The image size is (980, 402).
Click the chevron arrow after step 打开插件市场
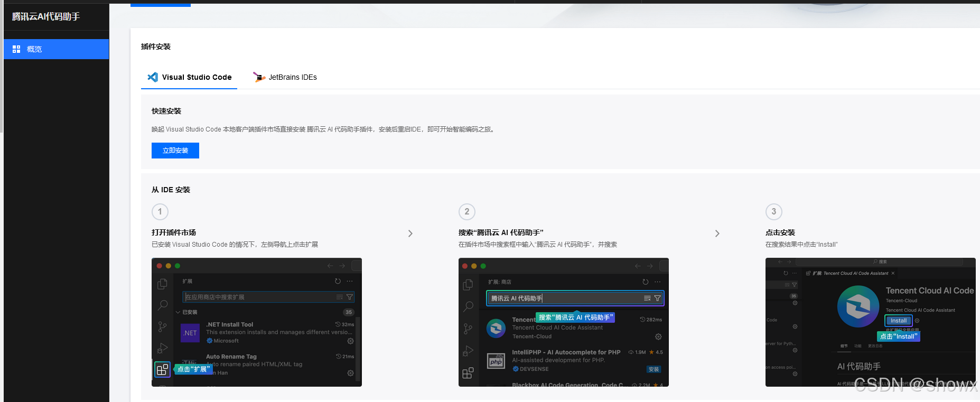coord(410,233)
